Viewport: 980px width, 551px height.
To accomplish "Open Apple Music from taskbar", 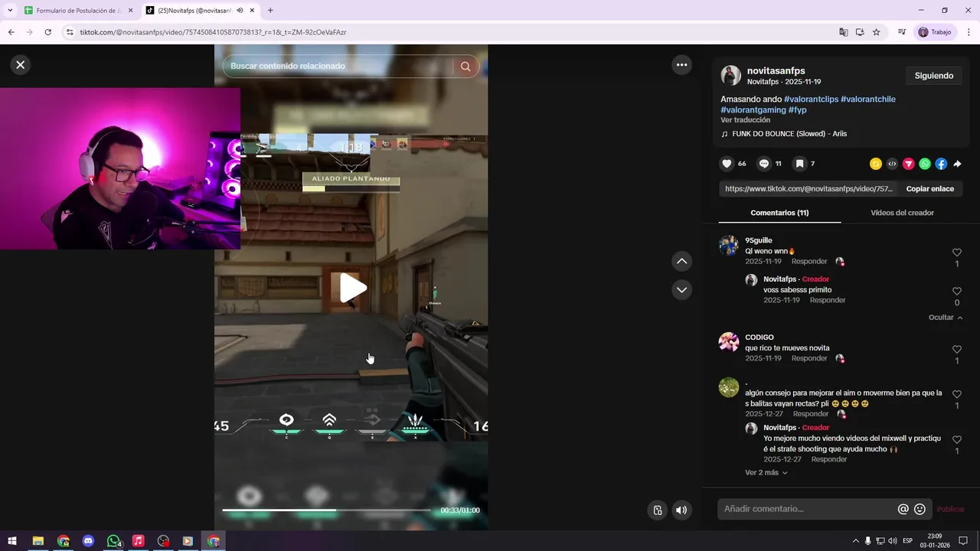I will tap(138, 541).
